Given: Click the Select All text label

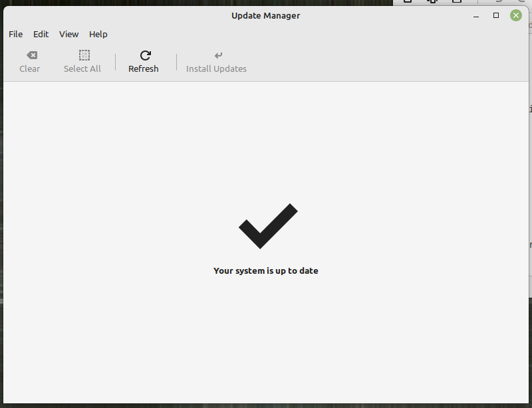Looking at the screenshot, I should 82,69.
